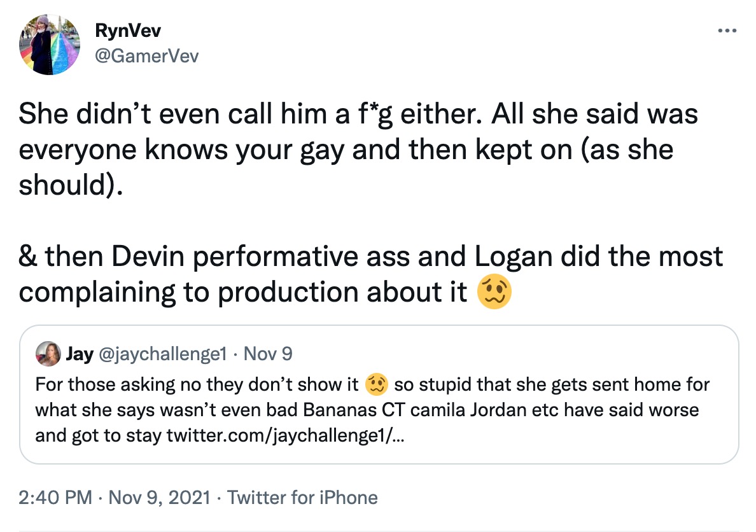Click the 2:40 PM timestamp
The image size is (756, 532).
[x=56, y=497]
